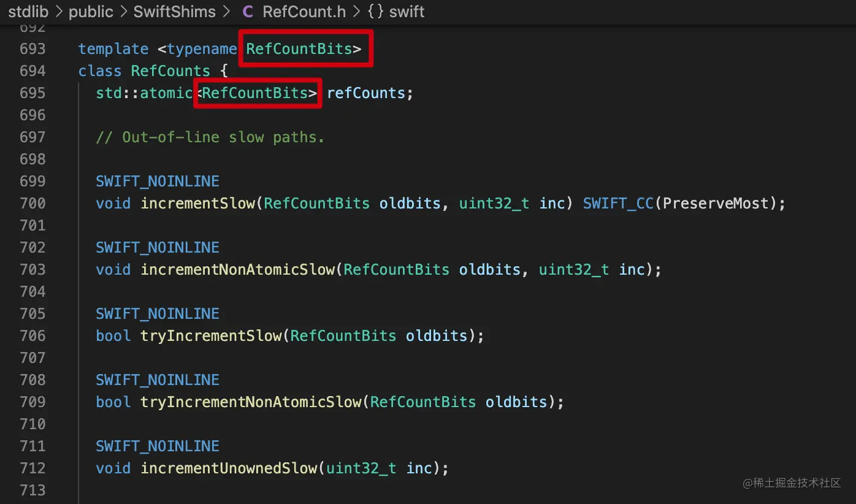
Task: Click SWIFT_NOINLINE on line 699
Action: point(158,181)
